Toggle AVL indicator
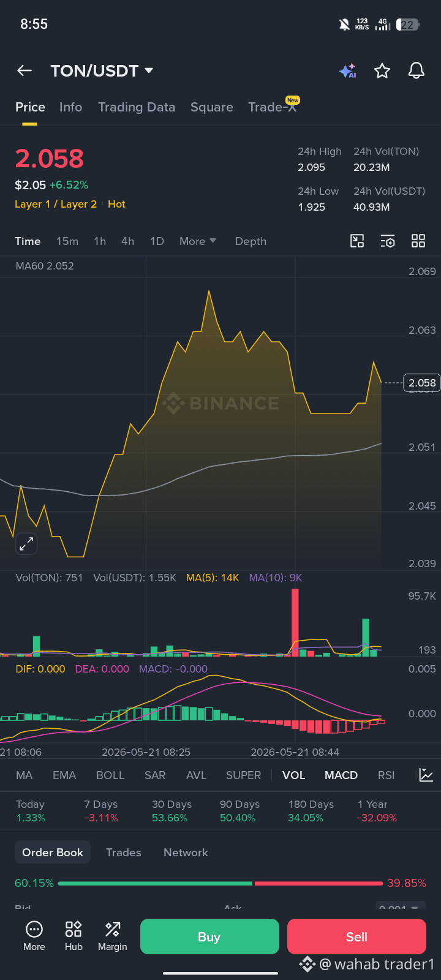441x980 pixels. click(196, 775)
